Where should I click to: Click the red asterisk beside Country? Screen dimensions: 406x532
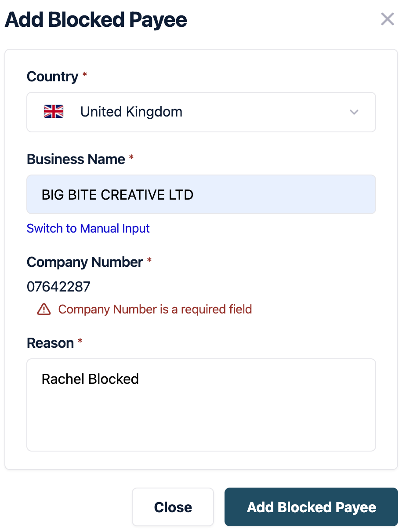pyautogui.click(x=85, y=76)
